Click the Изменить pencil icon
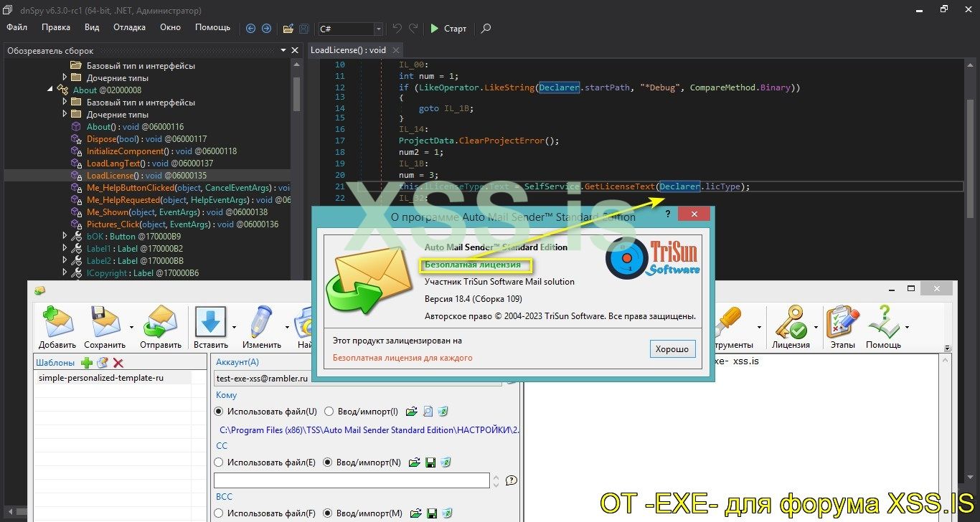 pyautogui.click(x=261, y=322)
